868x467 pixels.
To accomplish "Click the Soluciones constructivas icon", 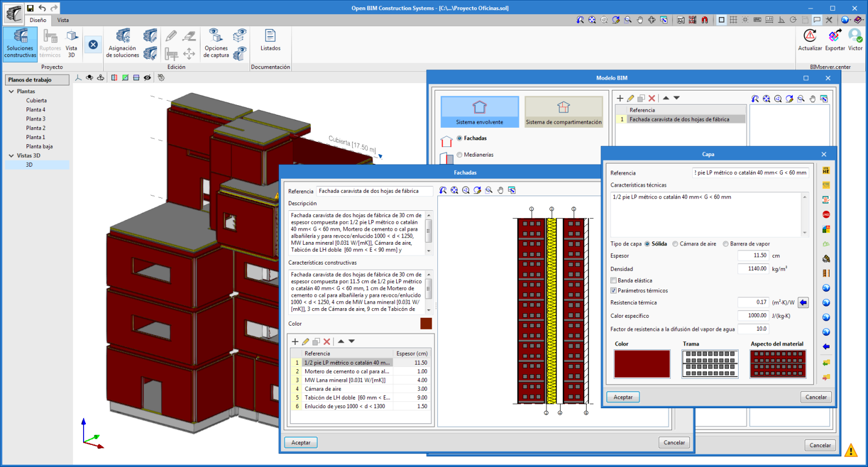I will (20, 42).
